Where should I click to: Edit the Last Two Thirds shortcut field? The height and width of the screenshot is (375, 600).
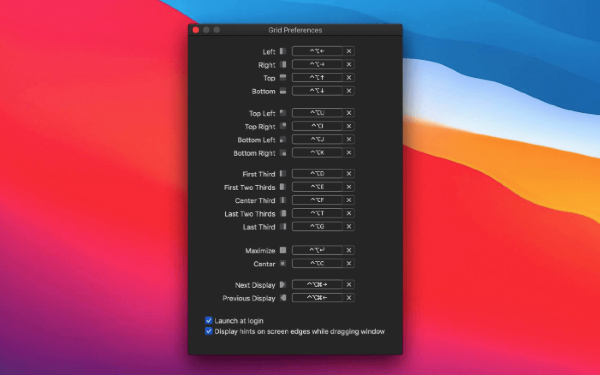click(x=317, y=213)
